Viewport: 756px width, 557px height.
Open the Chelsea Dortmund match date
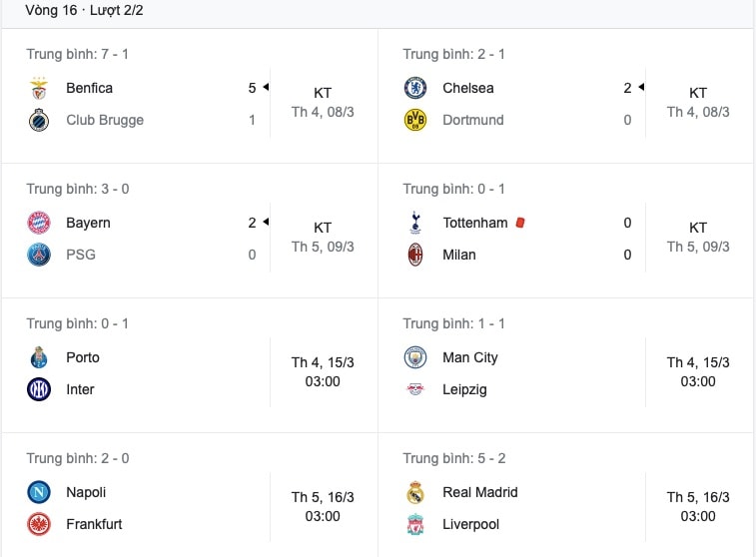698,112
